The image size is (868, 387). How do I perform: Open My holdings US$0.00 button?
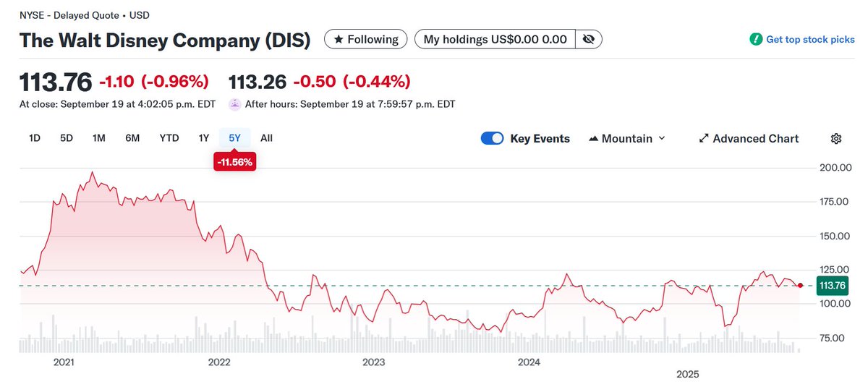pos(495,39)
